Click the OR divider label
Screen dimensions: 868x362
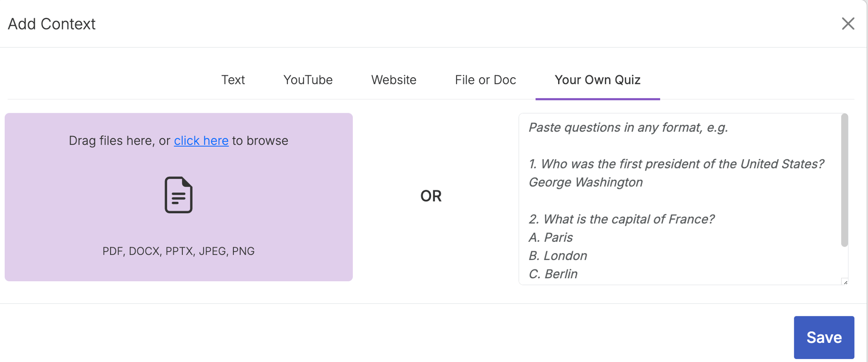(x=431, y=196)
